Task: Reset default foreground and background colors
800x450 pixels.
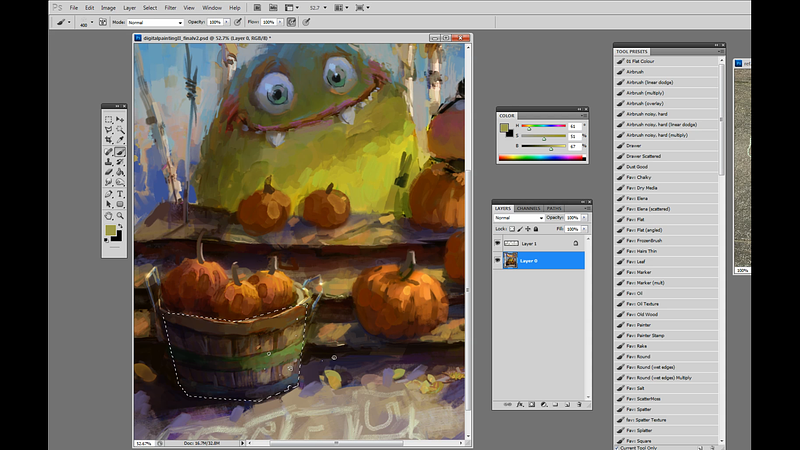Action: coord(107,240)
